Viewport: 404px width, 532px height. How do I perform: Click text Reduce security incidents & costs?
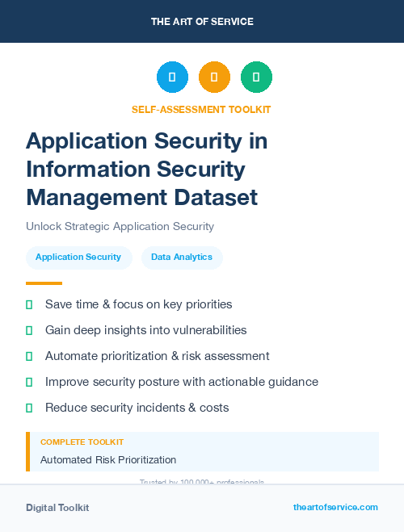[137, 408]
